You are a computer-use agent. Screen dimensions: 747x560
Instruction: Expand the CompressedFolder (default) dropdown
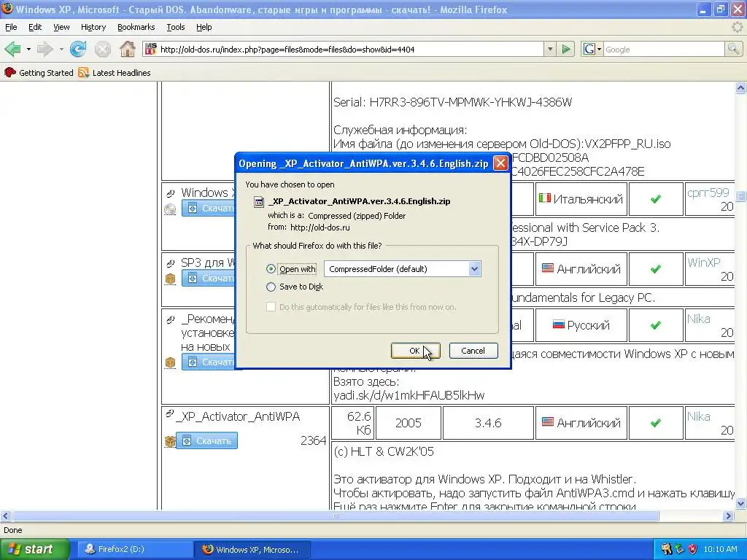[474, 269]
